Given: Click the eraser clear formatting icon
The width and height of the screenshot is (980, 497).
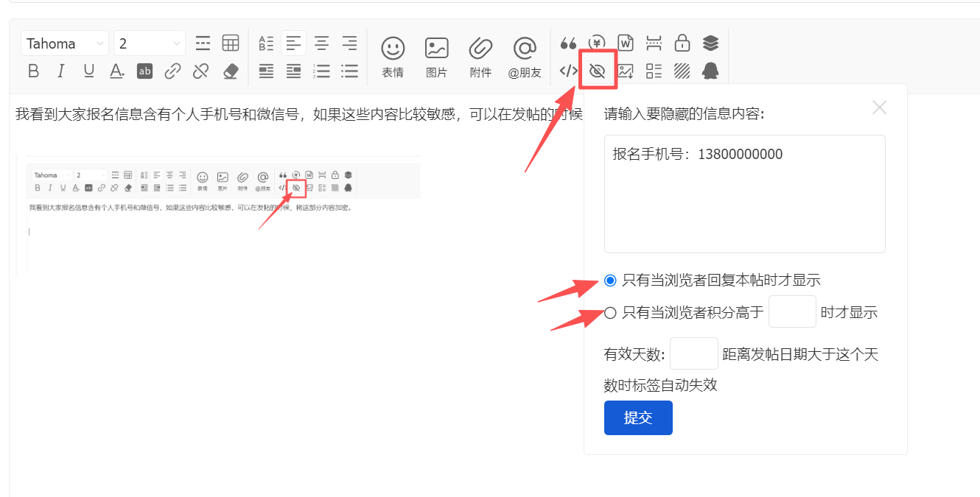Looking at the screenshot, I should [x=231, y=71].
